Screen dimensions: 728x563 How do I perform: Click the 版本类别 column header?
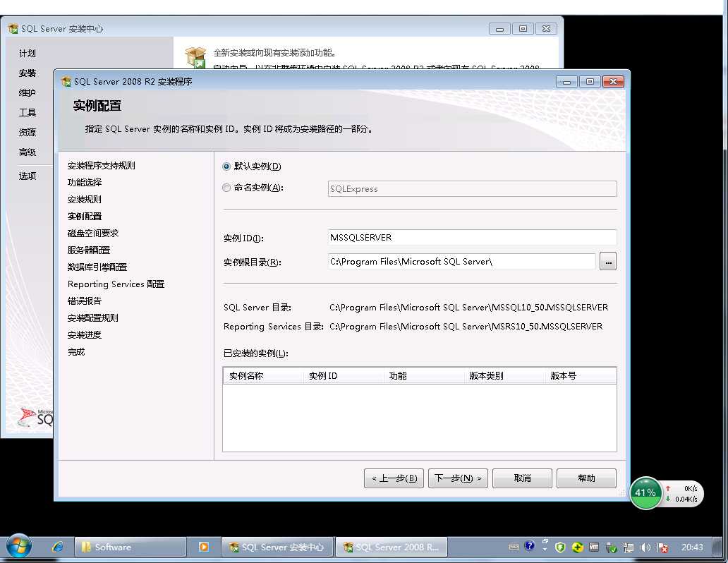point(504,376)
